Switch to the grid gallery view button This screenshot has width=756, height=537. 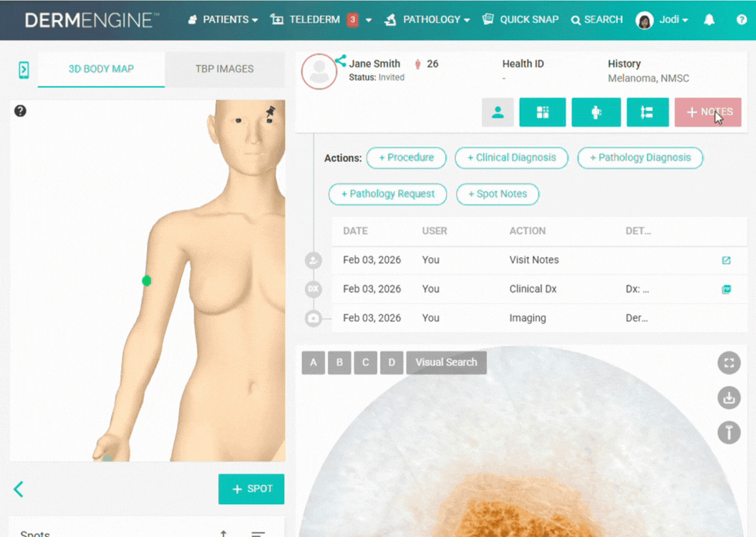[x=542, y=112]
